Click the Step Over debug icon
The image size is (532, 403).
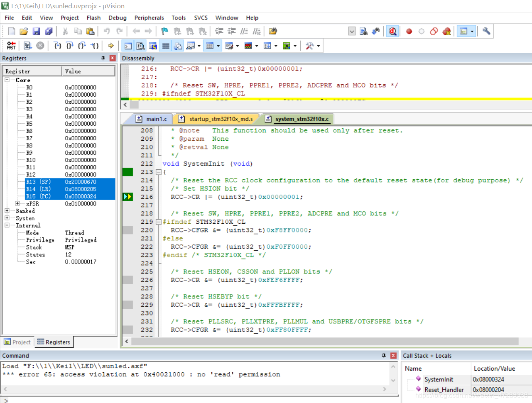coord(70,46)
